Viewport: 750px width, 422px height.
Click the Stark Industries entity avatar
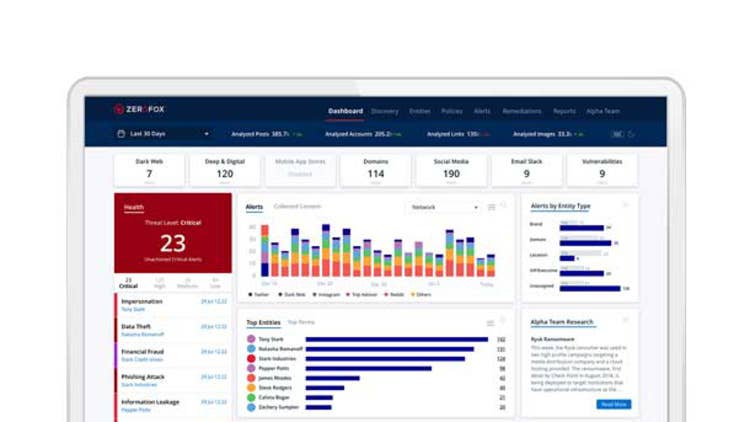tap(252, 359)
